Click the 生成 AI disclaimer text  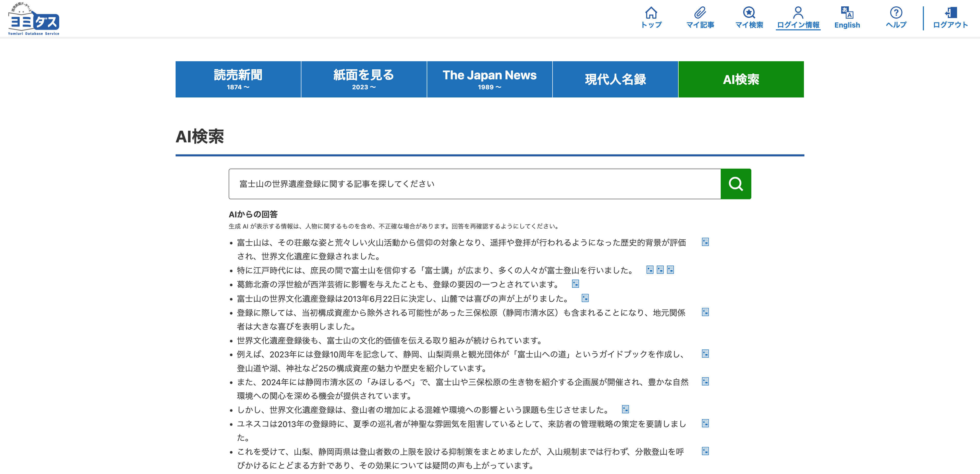tap(394, 226)
